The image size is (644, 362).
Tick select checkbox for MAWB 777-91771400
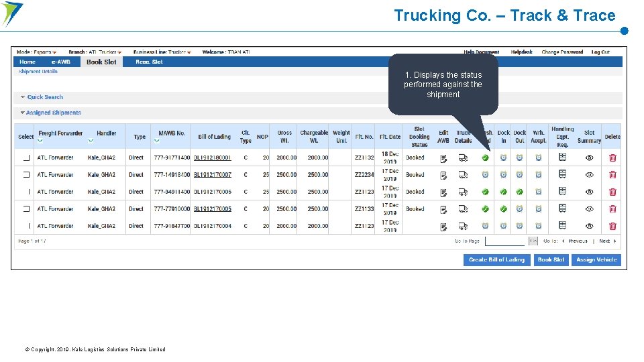[x=27, y=158]
